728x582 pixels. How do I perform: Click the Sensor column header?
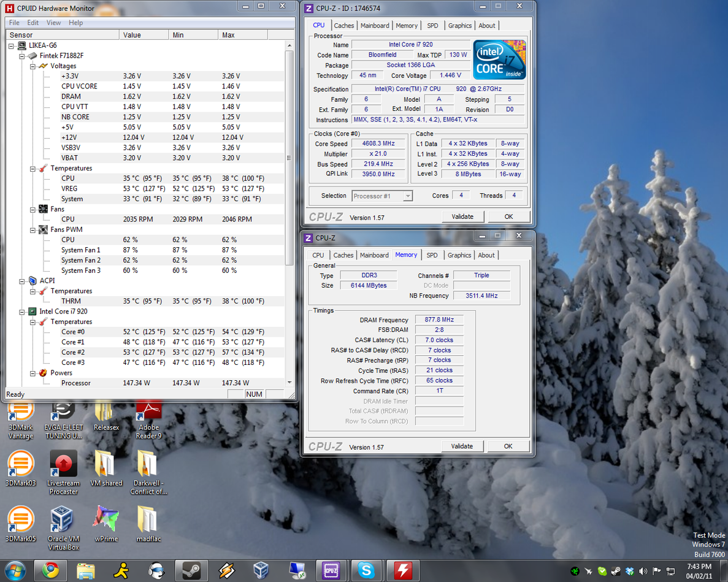point(62,35)
